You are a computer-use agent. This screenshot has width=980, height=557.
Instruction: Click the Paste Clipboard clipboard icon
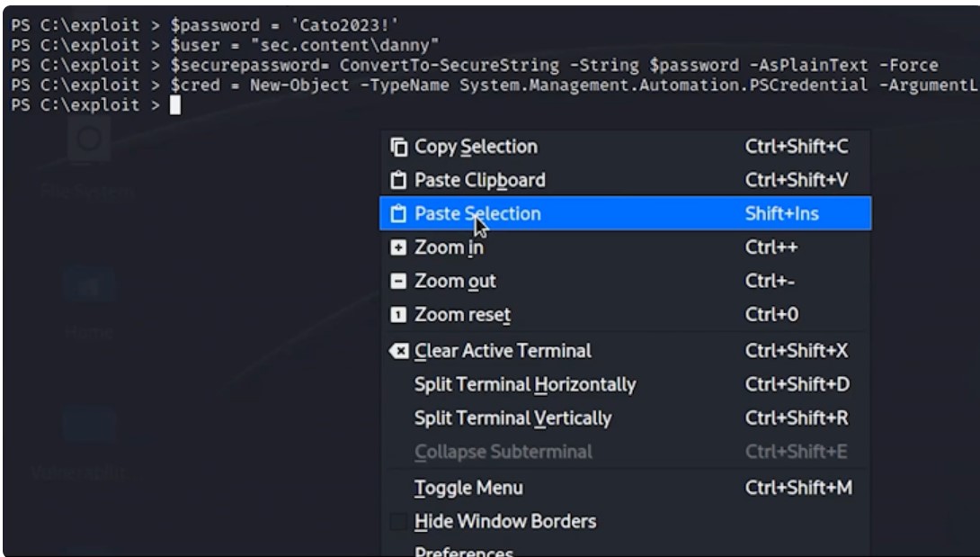click(x=398, y=180)
